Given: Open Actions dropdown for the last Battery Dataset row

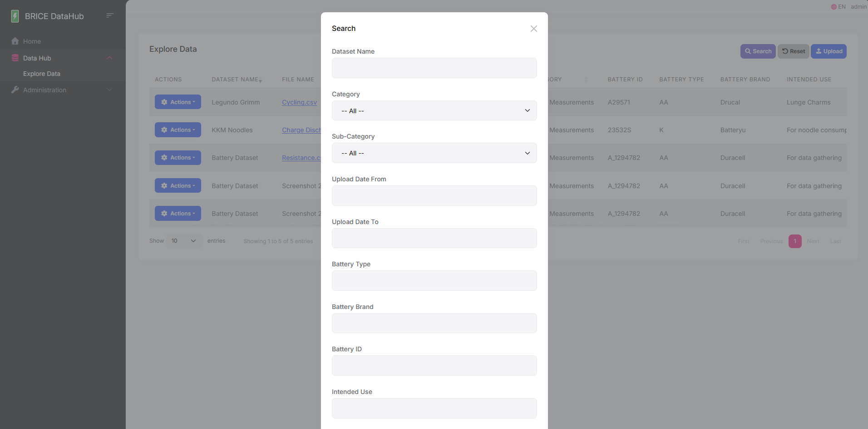Looking at the screenshot, I should pyautogui.click(x=178, y=213).
